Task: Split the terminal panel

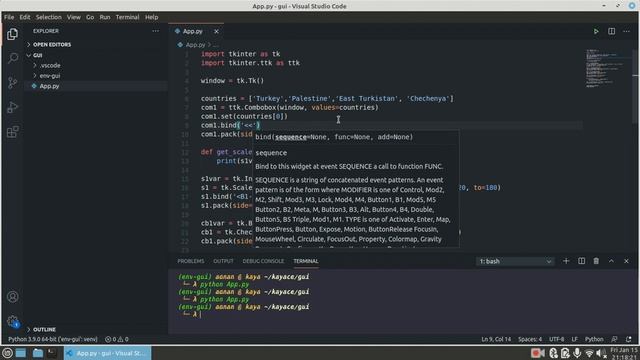Action: coord(581,261)
